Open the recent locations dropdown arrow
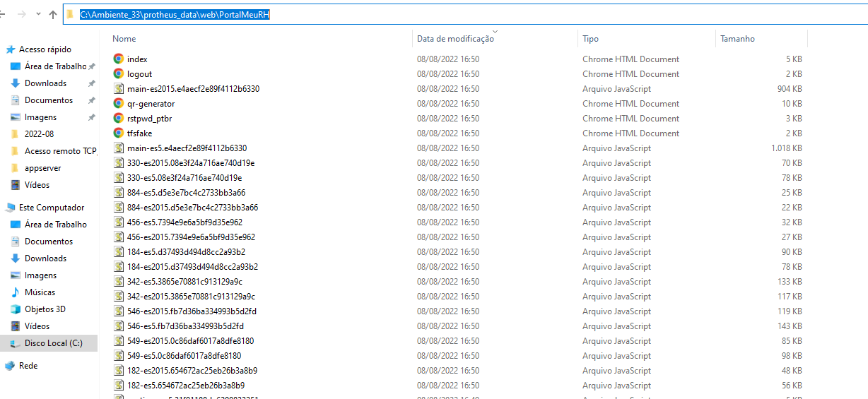The image size is (868, 399). [x=37, y=14]
